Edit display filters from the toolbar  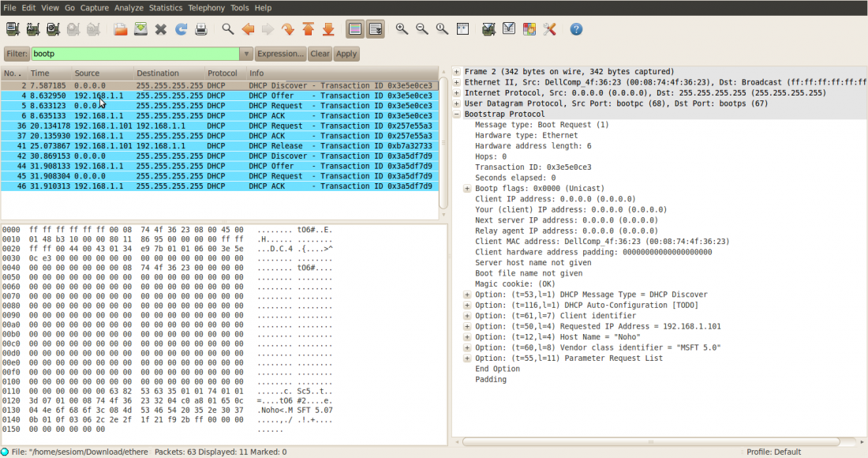tap(509, 29)
